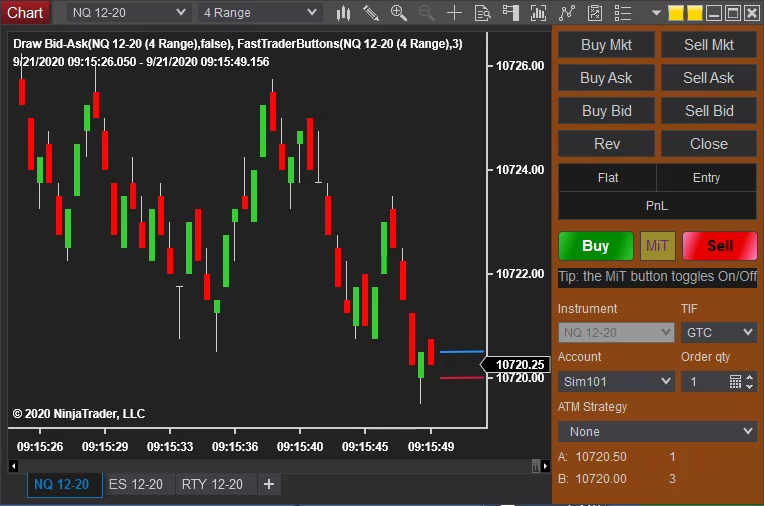Open the Strategies clipboard icon
The height and width of the screenshot is (506, 764).
tap(594, 13)
